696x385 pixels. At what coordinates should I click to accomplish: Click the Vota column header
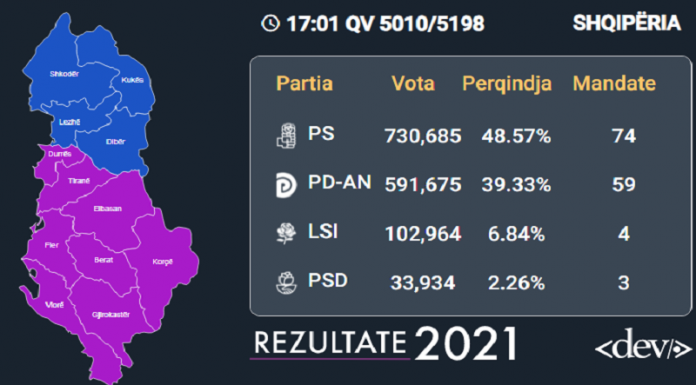coord(413,83)
